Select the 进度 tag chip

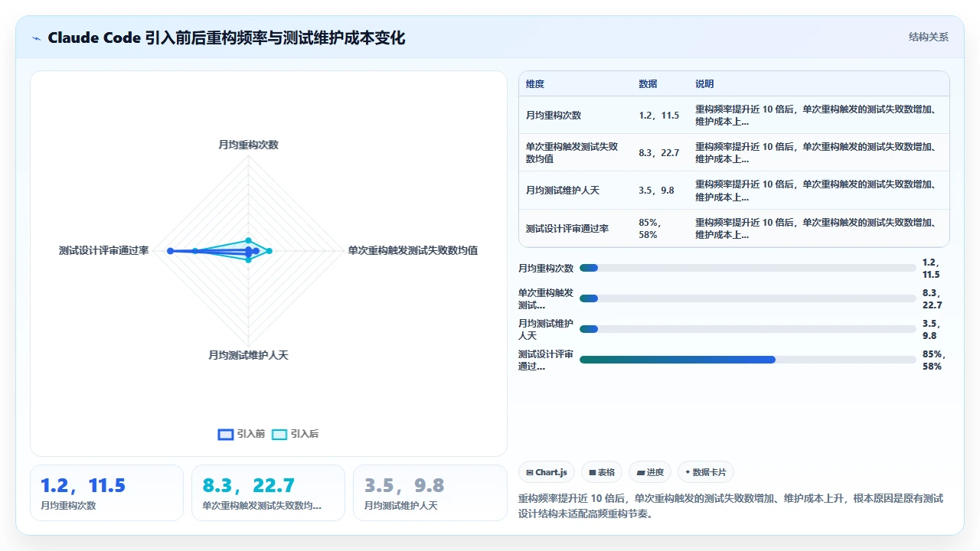651,472
